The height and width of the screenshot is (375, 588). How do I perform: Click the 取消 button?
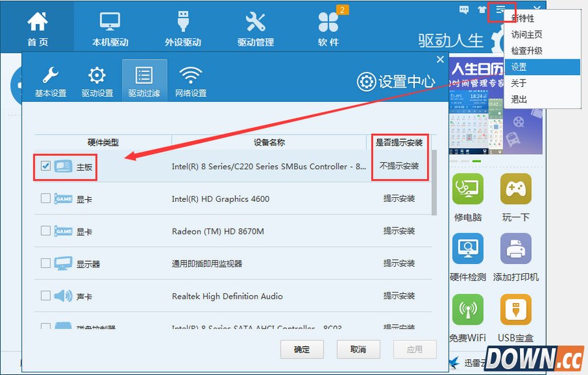358,350
